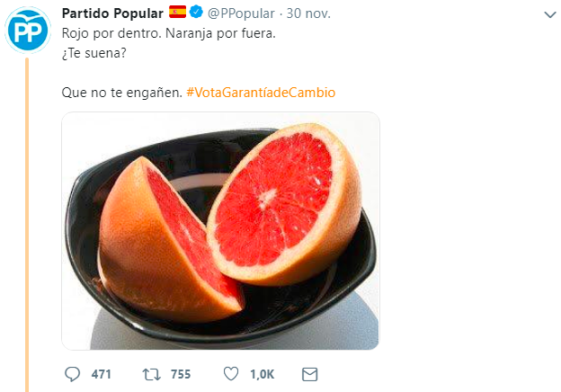Click the Spanish flag emoji
This screenshot has width=561, height=392.
[178, 13]
